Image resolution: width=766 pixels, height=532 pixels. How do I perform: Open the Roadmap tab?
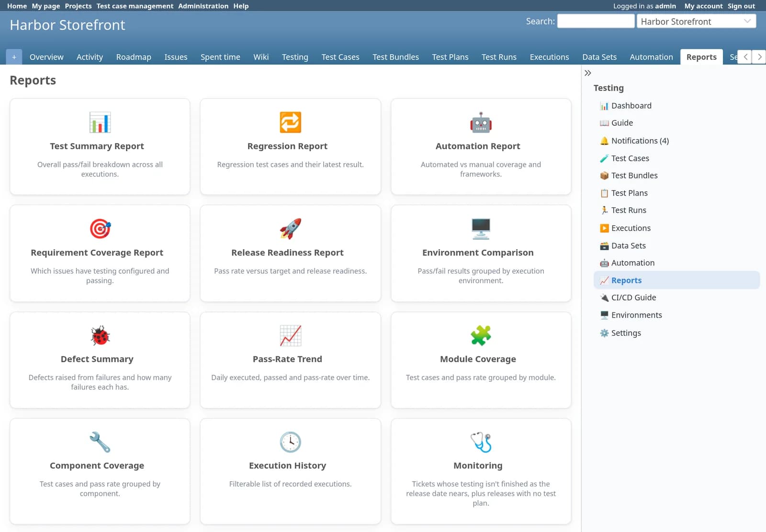[134, 57]
